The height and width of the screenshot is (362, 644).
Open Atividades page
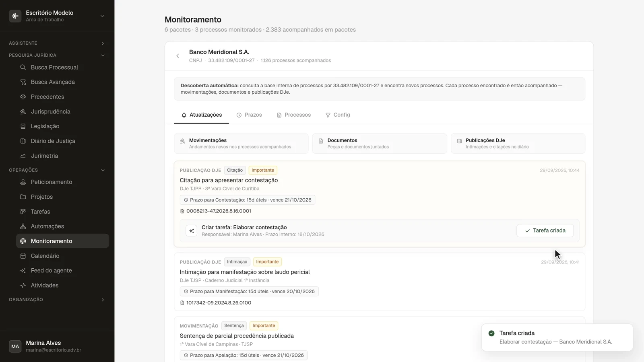click(x=62, y=286)
